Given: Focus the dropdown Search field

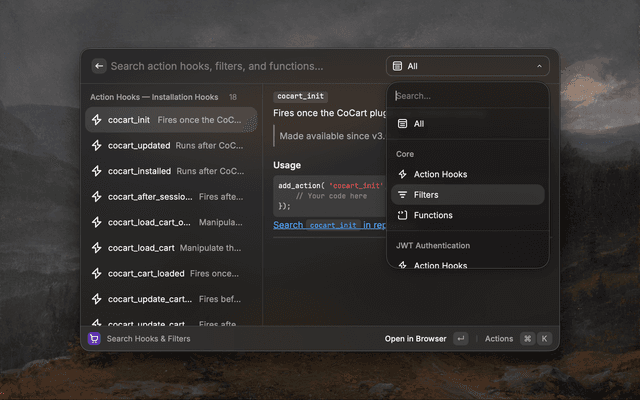Looking at the screenshot, I should point(467,96).
